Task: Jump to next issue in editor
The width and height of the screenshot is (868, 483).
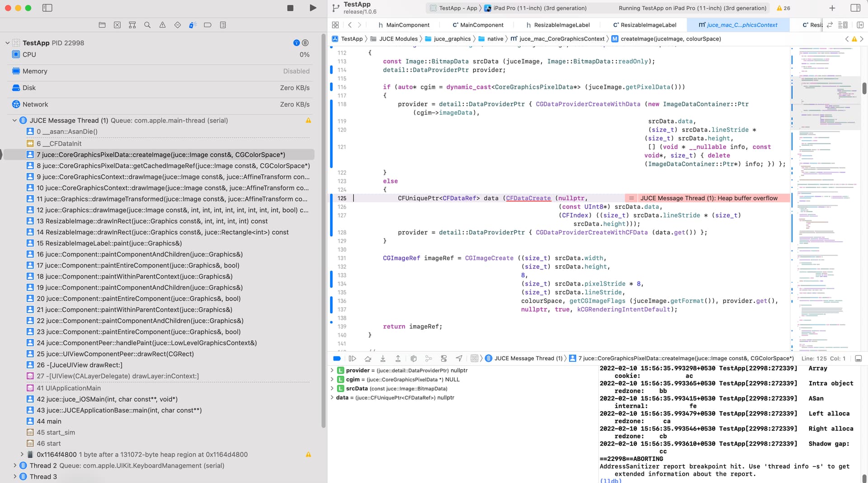Action: coord(862,39)
